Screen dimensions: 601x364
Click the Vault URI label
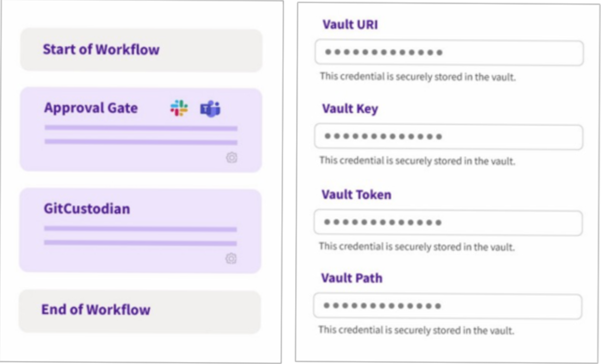coord(350,24)
